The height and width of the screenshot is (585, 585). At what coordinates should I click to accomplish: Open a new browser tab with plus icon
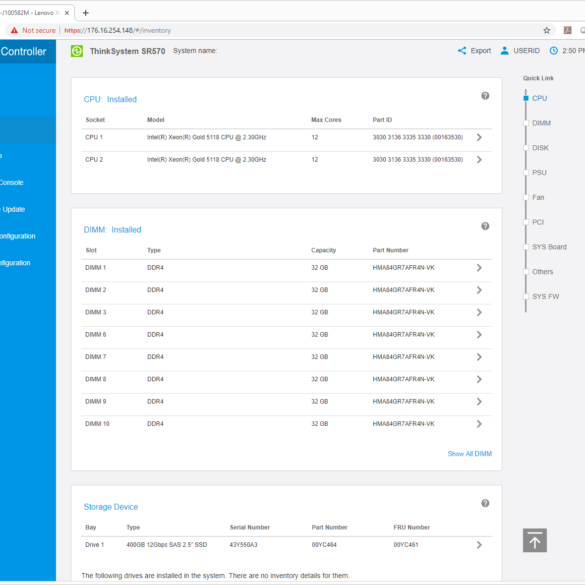[x=85, y=13]
